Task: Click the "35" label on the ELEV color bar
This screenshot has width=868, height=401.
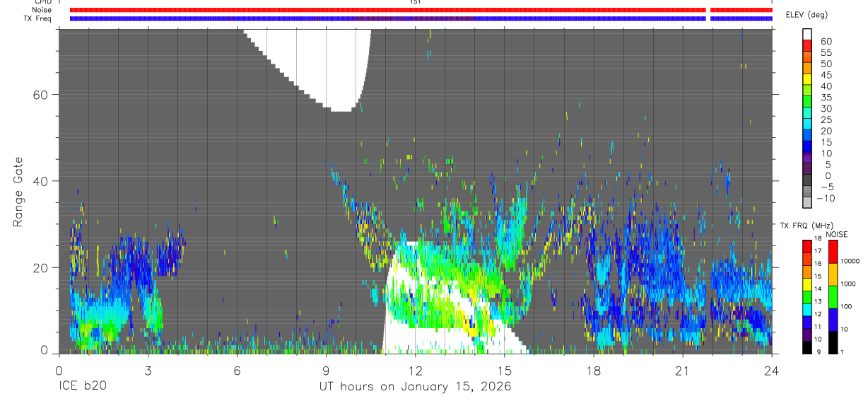Action: (826, 98)
